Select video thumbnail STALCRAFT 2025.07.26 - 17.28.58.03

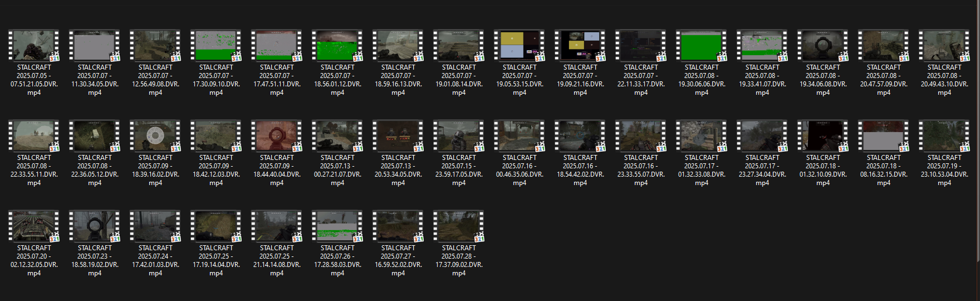click(x=337, y=226)
